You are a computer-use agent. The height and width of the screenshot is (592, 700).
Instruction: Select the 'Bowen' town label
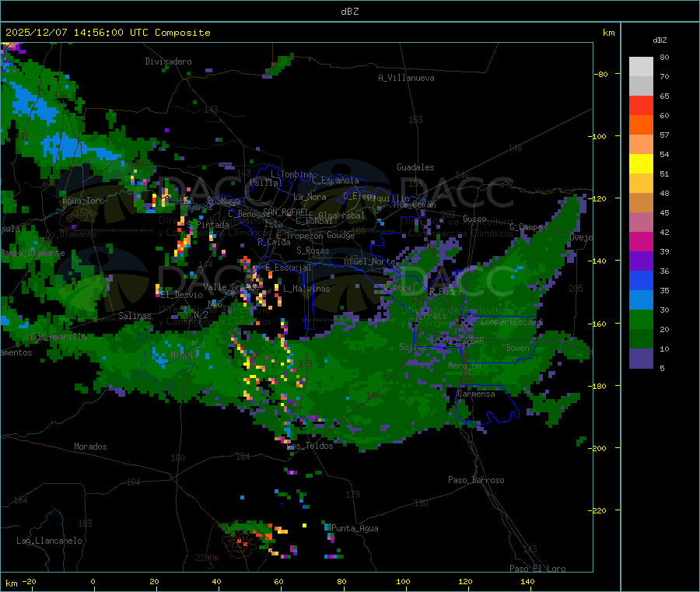tap(518, 347)
